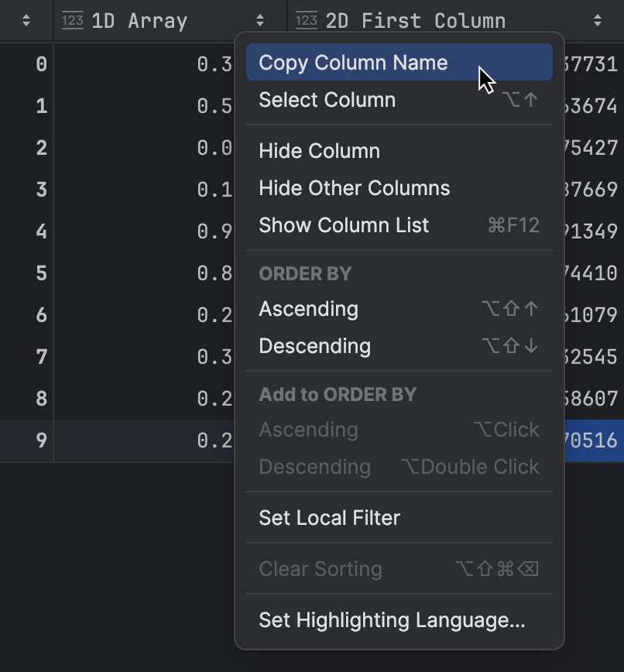Click the 123 numeric type icon on 1D Array header

tap(72, 21)
